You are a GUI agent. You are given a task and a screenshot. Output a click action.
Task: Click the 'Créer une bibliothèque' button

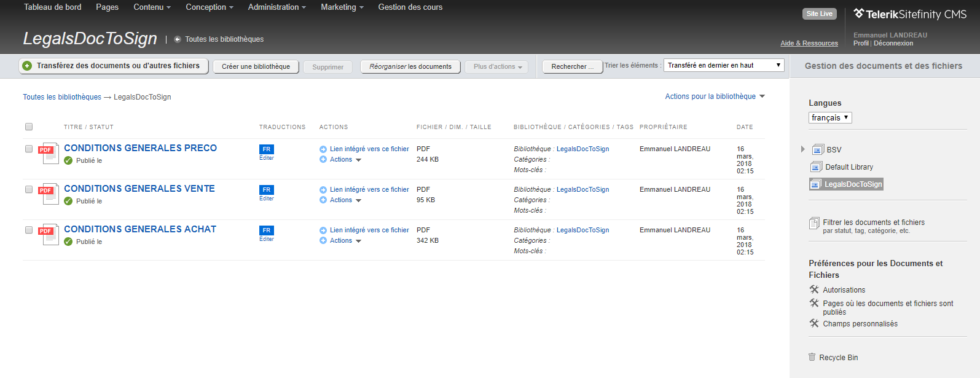(256, 66)
